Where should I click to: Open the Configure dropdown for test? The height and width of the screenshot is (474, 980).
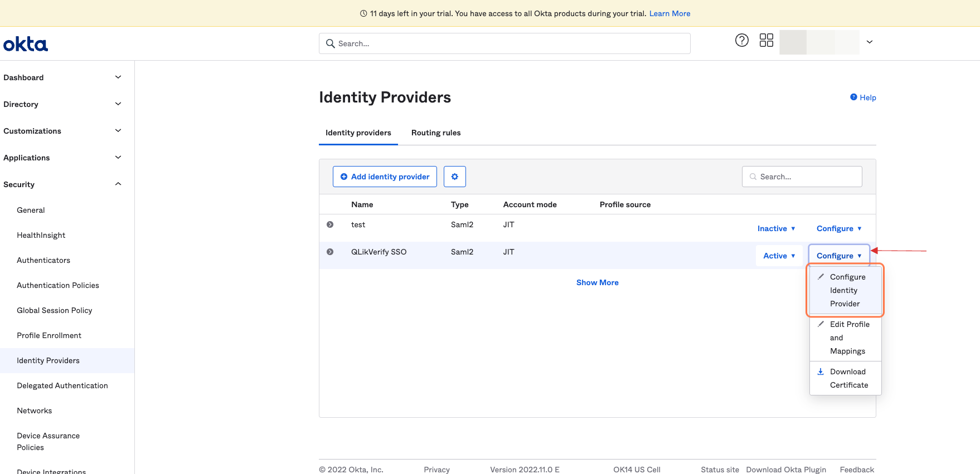click(x=839, y=228)
